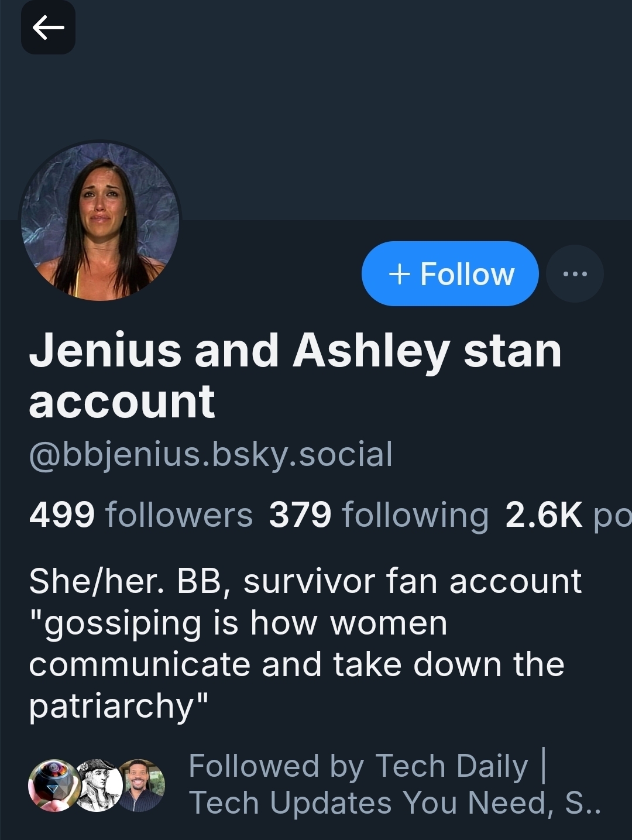Tap the 'She/her. BB, survivor fan account' bio line
Viewport: 632px width, 840px height.
coord(305,581)
